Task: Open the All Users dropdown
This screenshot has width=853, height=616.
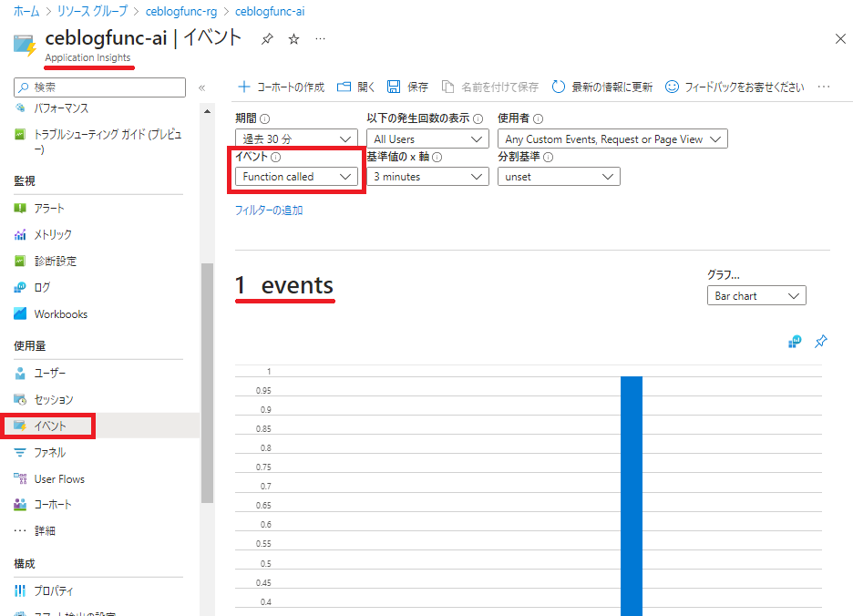Action: tap(427, 139)
